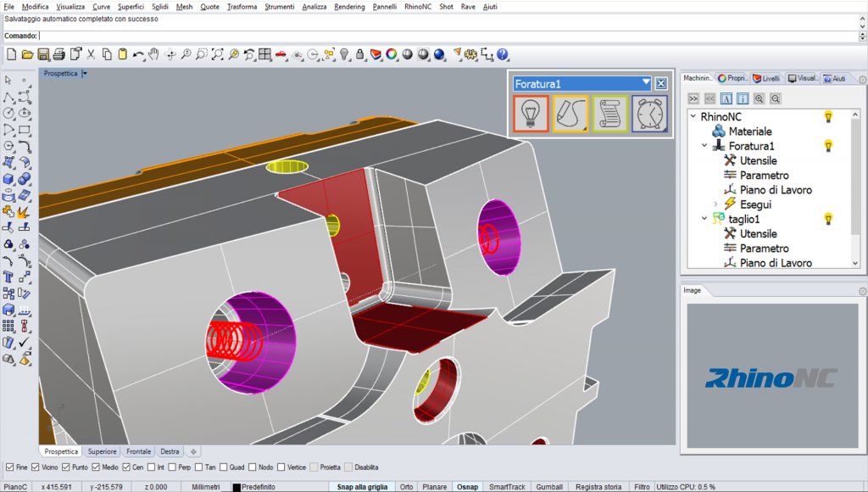Toggle Gumball in status bar
The height and width of the screenshot is (492, 868).
point(549,486)
